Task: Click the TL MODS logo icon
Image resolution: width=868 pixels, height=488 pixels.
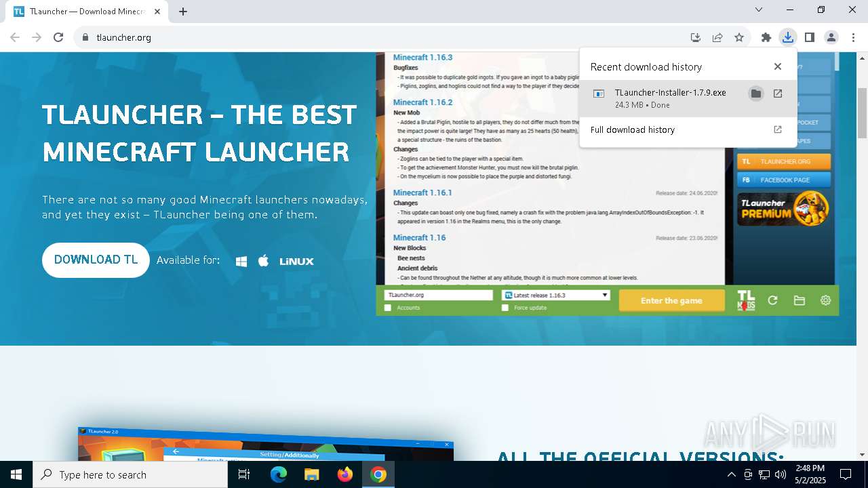Action: (746, 300)
